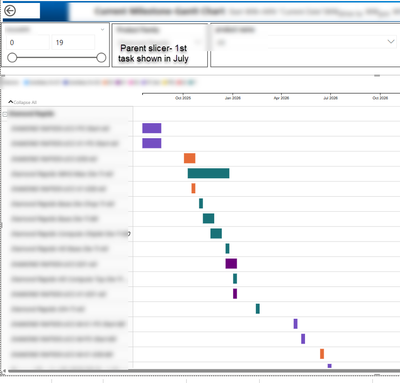
Task: Open the wide slicer dropdown chevron
Action: point(391,42)
